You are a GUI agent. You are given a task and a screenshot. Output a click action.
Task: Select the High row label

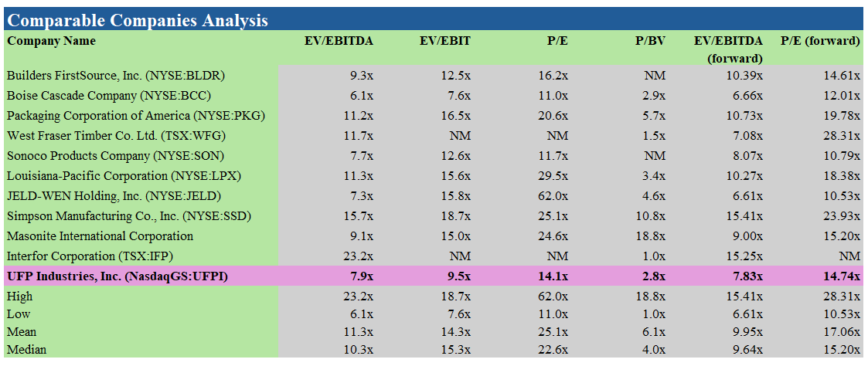pyautogui.click(x=19, y=297)
